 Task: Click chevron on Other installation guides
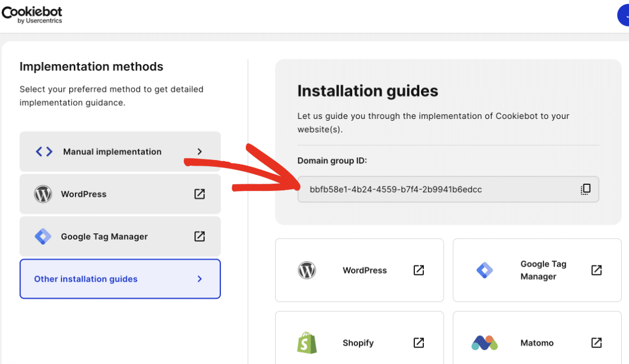pyautogui.click(x=200, y=278)
